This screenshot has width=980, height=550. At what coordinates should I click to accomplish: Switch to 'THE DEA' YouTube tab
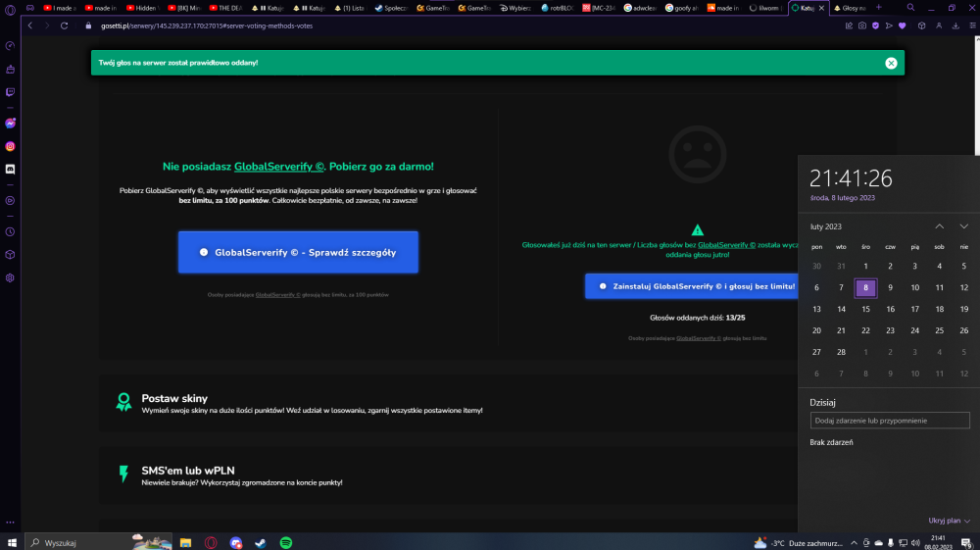(x=225, y=8)
